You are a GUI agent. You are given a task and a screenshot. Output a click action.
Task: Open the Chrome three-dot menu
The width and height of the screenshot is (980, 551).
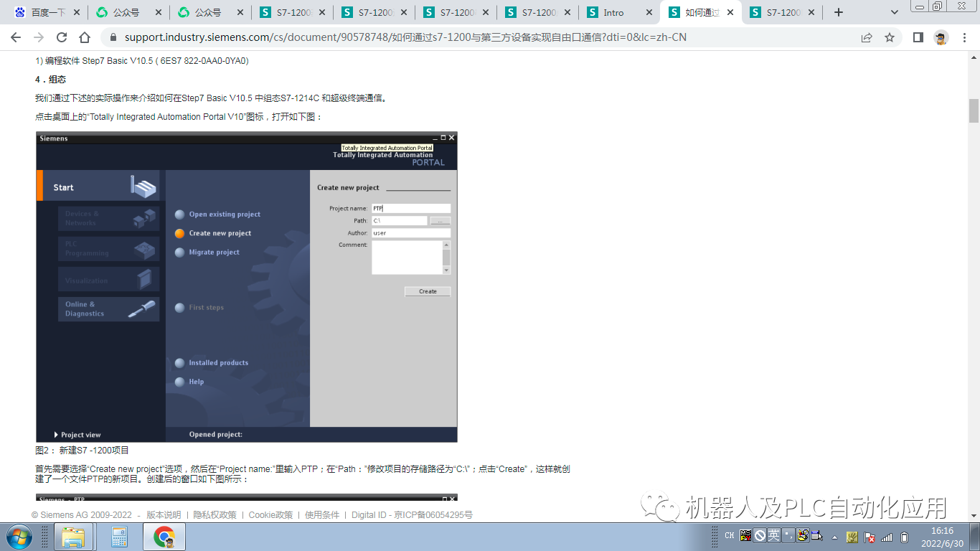point(965,37)
